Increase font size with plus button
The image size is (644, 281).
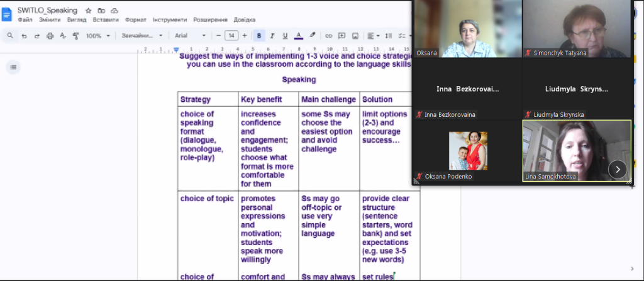(245, 36)
